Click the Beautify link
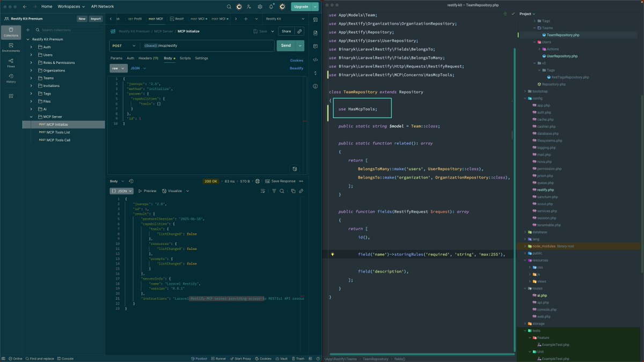Viewport: 644px width, 362px height. pyautogui.click(x=297, y=68)
